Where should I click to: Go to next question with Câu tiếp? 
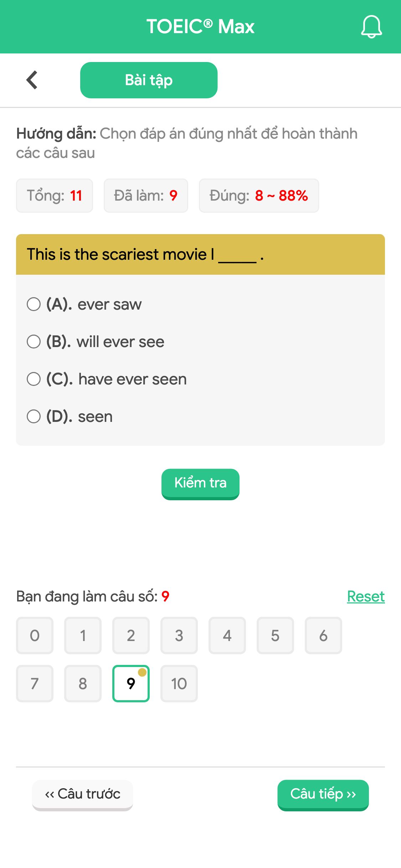(x=323, y=795)
